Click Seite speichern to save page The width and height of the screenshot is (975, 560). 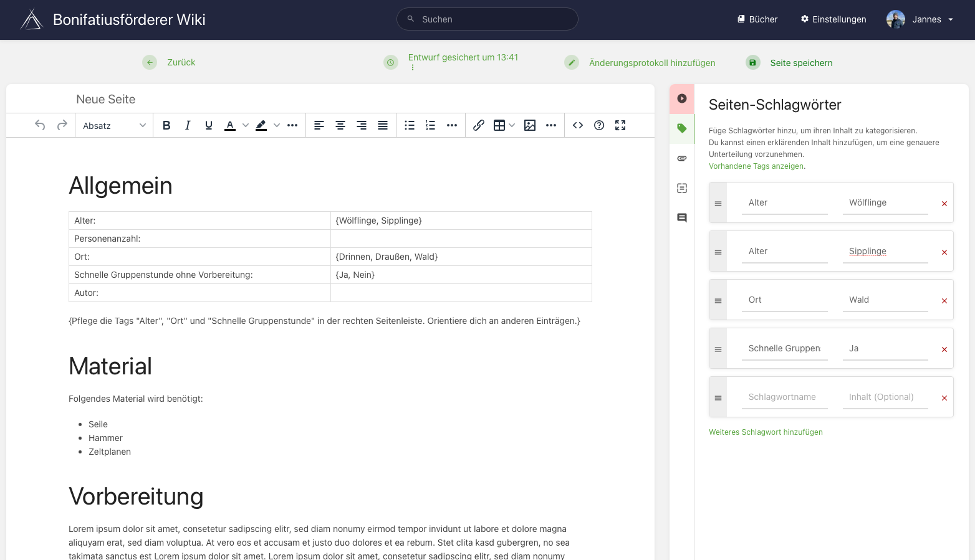[x=801, y=63]
